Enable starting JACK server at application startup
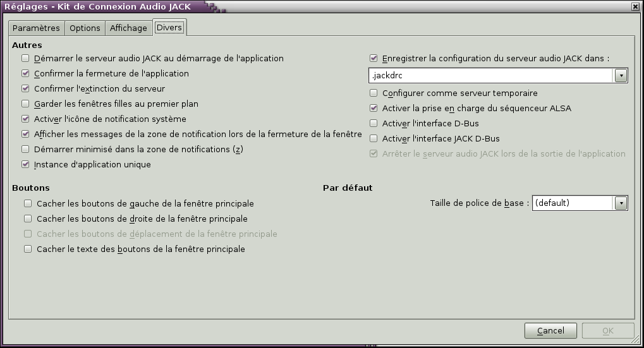This screenshot has width=644, height=348. (x=25, y=58)
